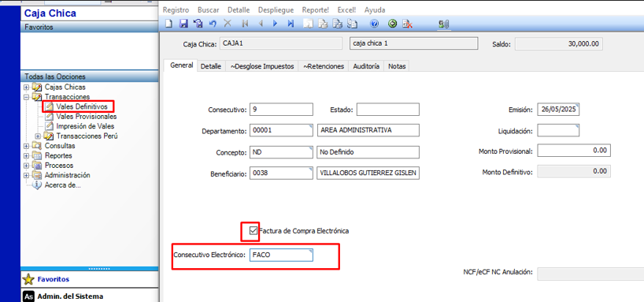Select Vales Definitivos in the tree

(82, 106)
